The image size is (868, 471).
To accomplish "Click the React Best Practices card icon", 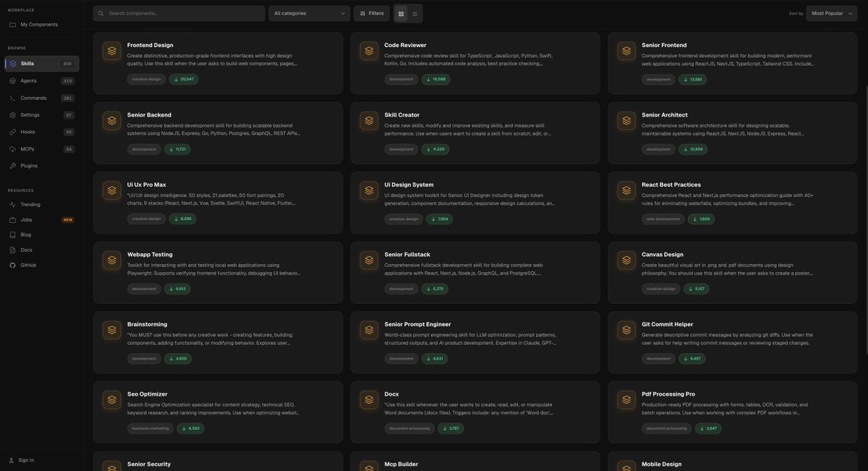I will [x=626, y=190].
